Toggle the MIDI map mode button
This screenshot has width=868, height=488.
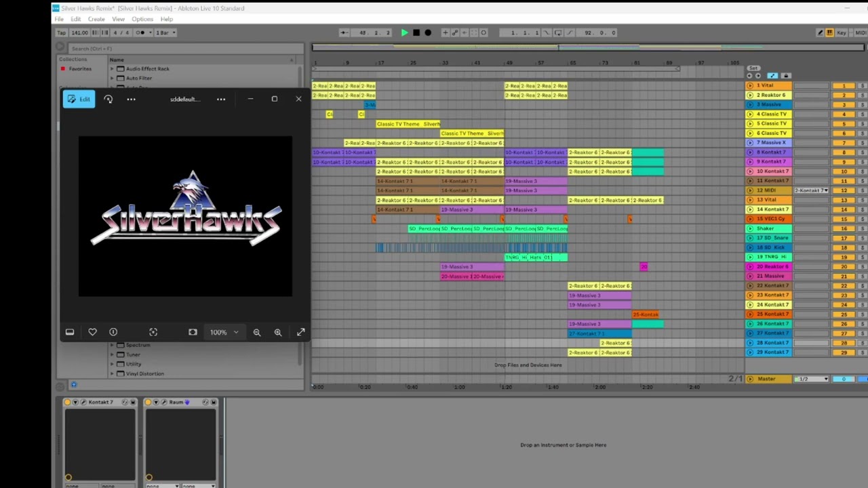coord(860,33)
